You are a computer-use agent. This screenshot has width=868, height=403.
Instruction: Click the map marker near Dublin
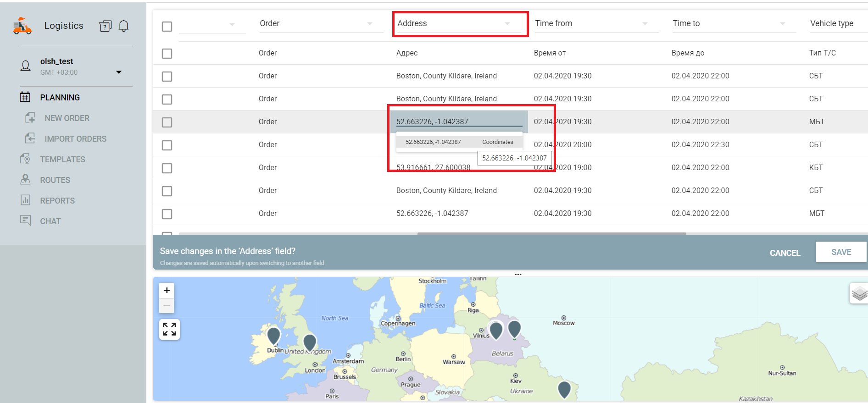click(274, 335)
